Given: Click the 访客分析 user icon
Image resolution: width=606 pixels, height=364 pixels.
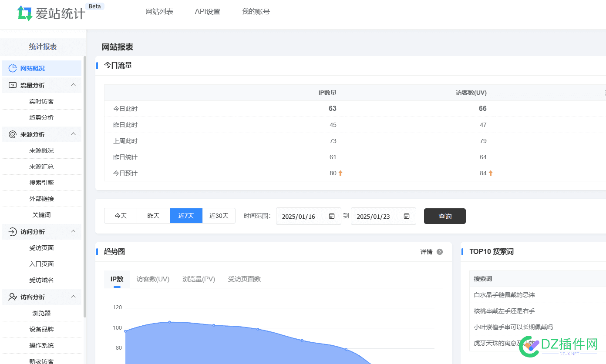Looking at the screenshot, I should [x=13, y=297].
